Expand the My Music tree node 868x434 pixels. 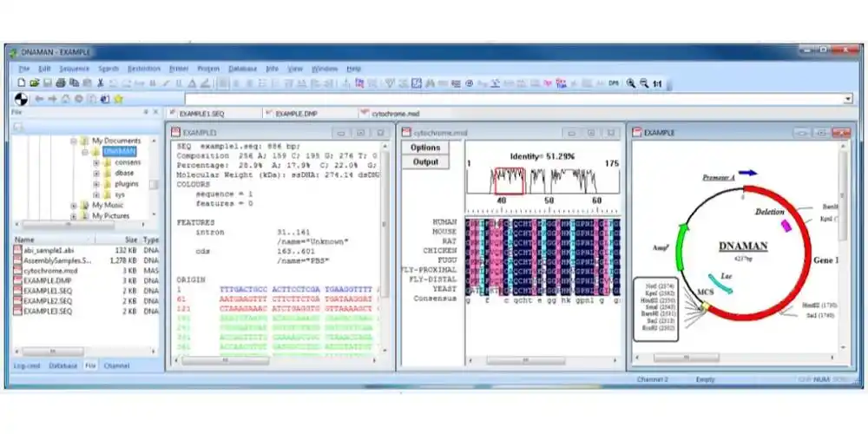click(x=74, y=206)
